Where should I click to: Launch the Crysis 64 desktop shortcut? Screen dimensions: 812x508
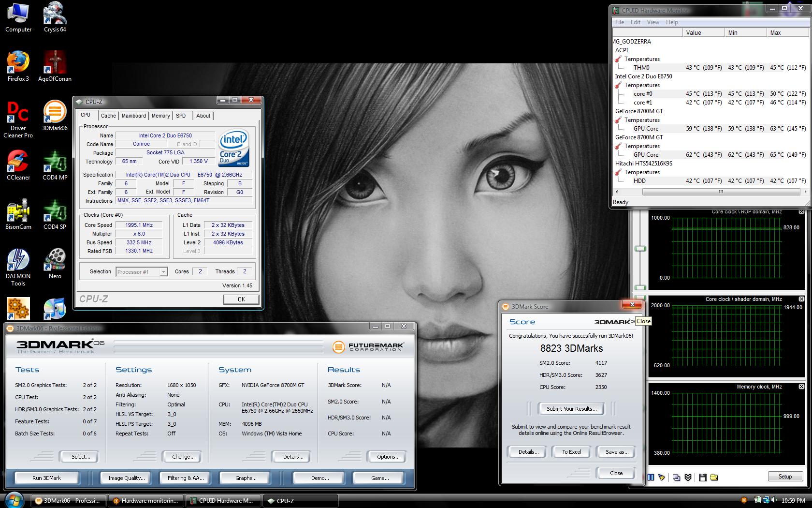coord(55,17)
